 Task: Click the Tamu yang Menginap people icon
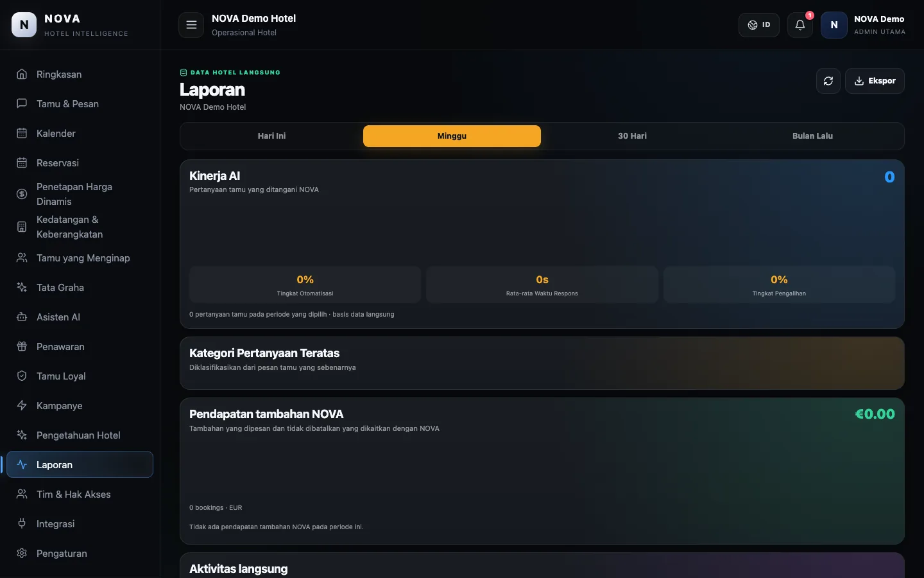[x=22, y=258]
